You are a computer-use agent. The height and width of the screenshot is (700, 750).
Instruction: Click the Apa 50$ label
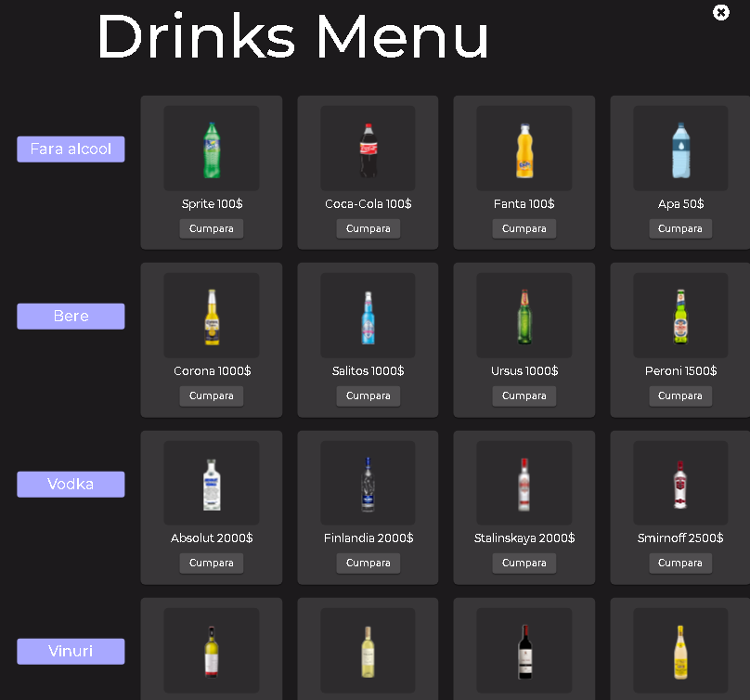point(680,204)
